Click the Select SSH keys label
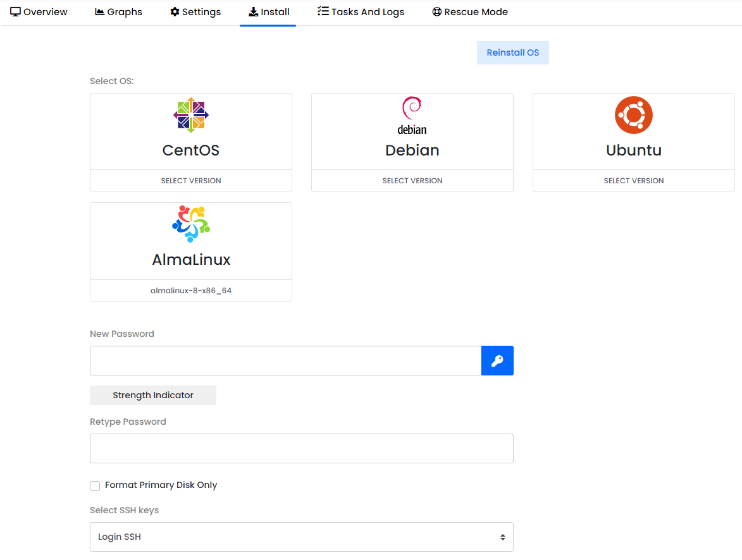Screen dimensions: 742x560 [125, 510]
